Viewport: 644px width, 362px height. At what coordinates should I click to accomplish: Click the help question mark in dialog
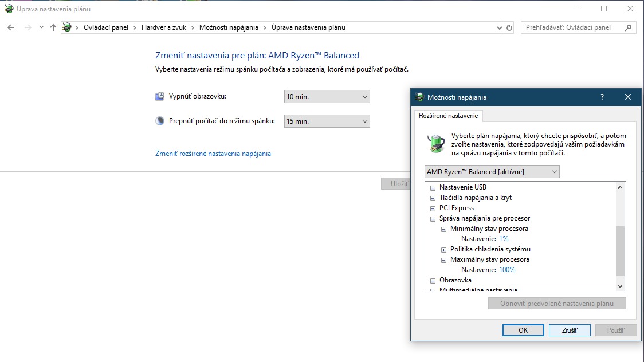[x=602, y=97]
